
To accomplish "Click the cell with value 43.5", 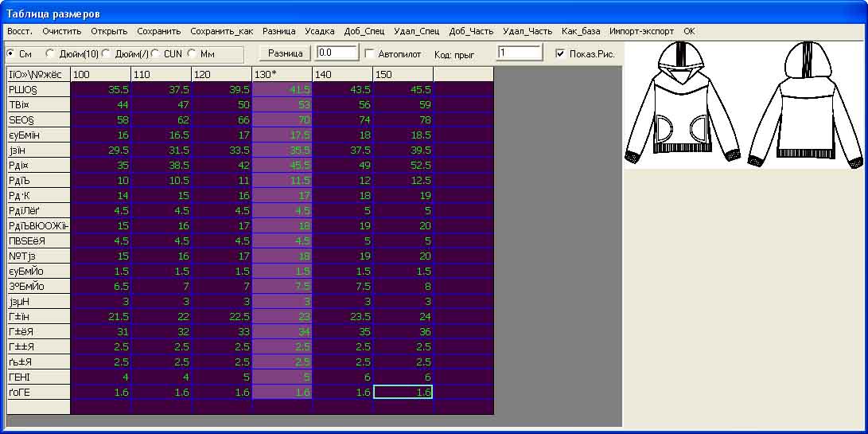I will pyautogui.click(x=342, y=89).
